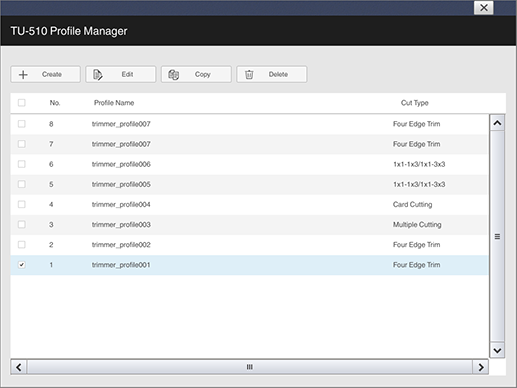Close the TU-510 Profile Manager window
Image resolution: width=517 pixels, height=388 pixels.
tap(484, 8)
